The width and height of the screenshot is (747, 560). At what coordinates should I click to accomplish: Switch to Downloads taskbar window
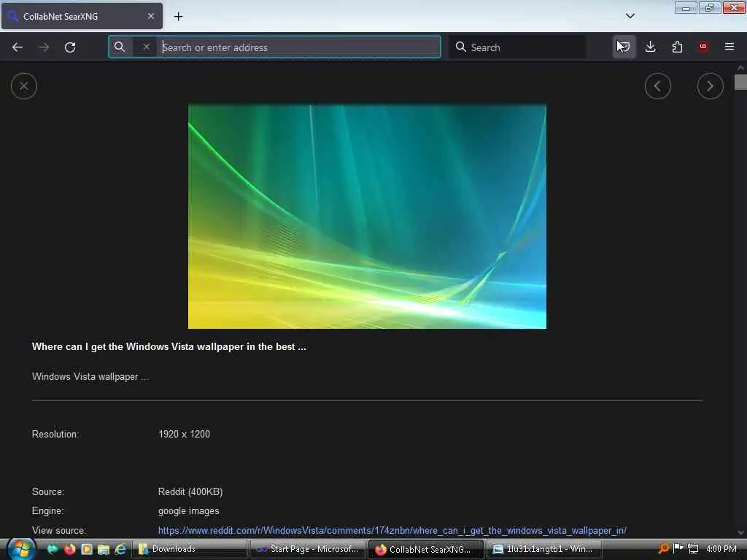[x=190, y=549]
